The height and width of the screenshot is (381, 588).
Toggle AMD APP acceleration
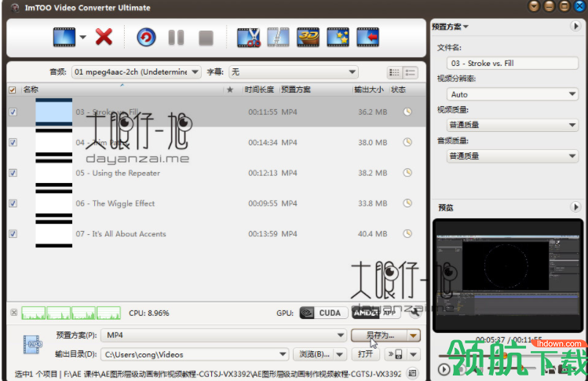pos(376,313)
